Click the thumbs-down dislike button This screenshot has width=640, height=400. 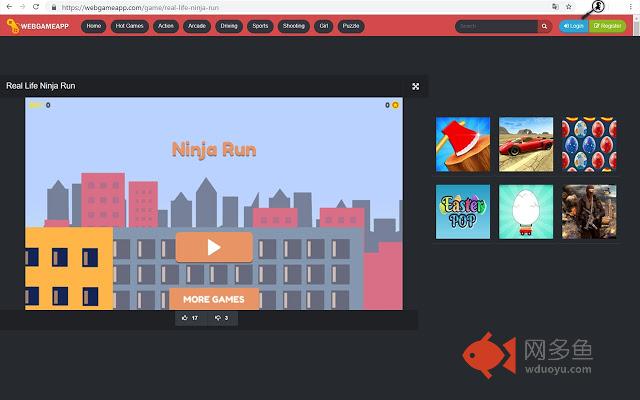(x=222, y=318)
